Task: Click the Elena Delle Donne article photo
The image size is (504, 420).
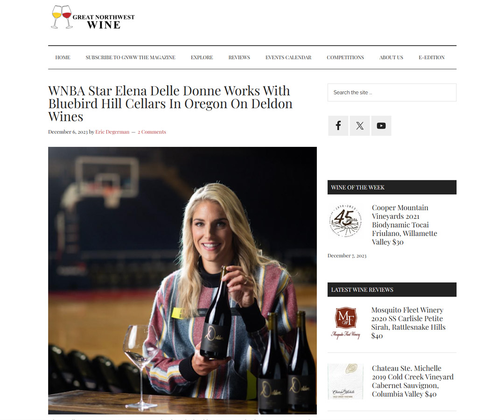Action: pos(182,280)
